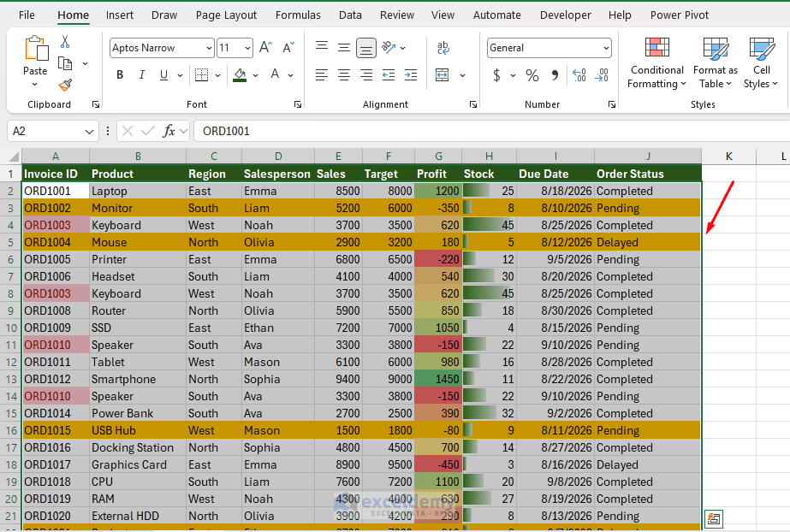Image resolution: width=790 pixels, height=532 pixels.
Task: Apply the Font Color letter A
Action: [275, 75]
